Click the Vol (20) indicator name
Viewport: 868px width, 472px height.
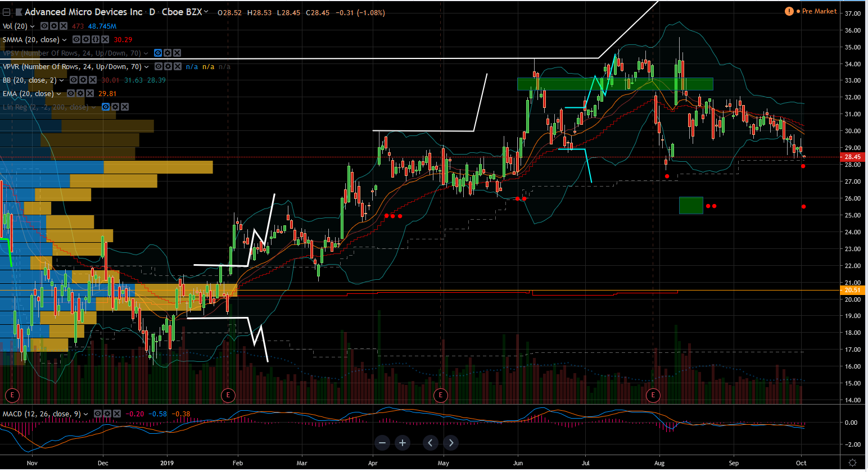coord(15,26)
